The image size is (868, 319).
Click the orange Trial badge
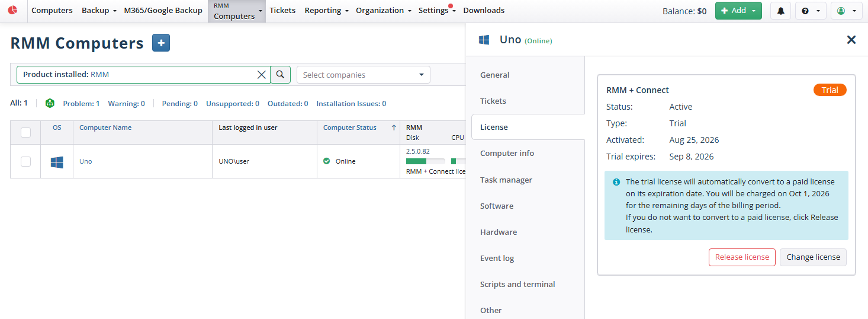[830, 90]
